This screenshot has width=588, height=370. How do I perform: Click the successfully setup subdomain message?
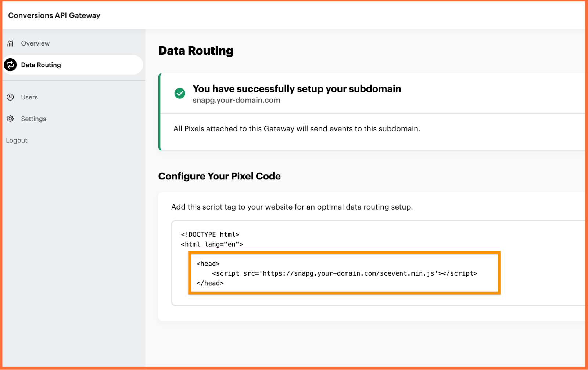297,89
